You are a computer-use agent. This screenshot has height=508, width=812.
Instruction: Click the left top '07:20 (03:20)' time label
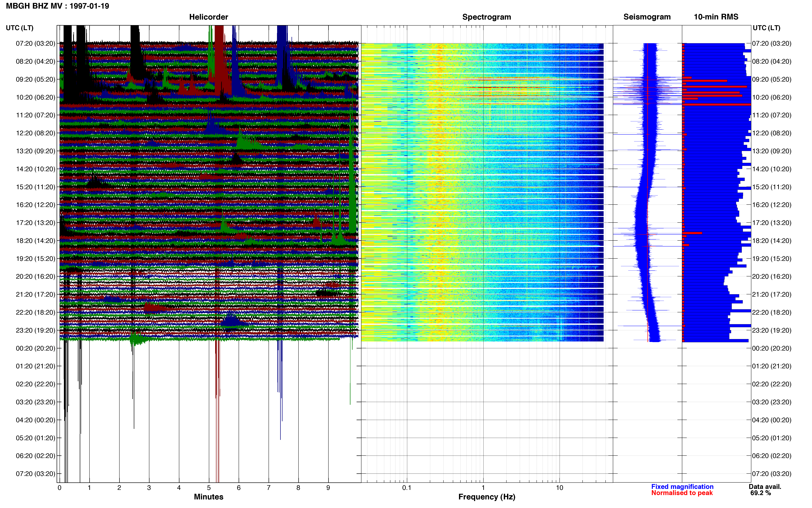(36, 43)
